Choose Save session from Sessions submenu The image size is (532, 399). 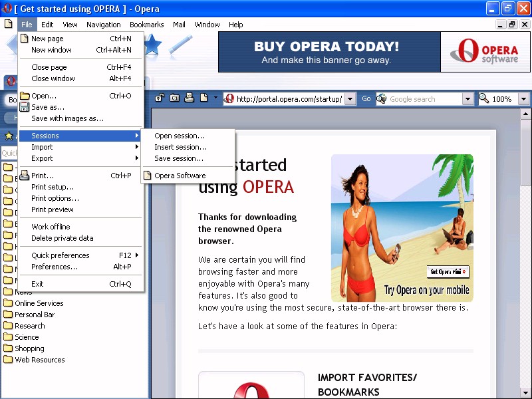tap(179, 158)
